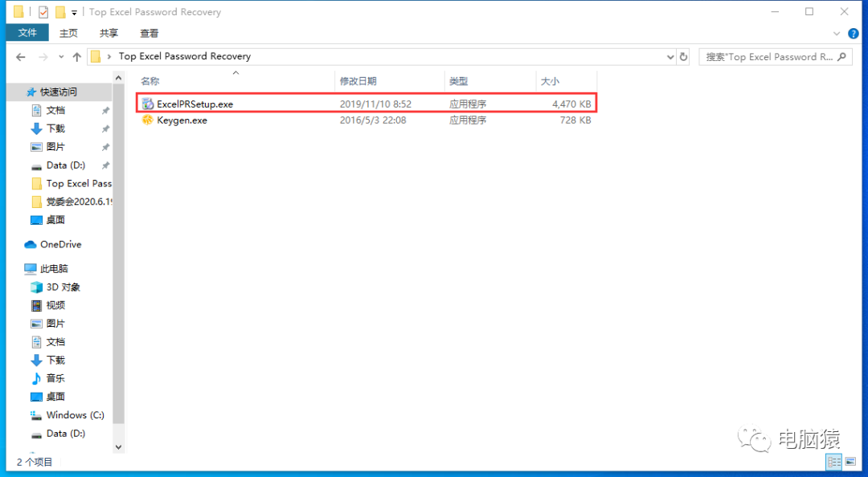This screenshot has height=477, width=868.
Task: Switch to the 主页 ribbon tab
Action: (x=68, y=33)
